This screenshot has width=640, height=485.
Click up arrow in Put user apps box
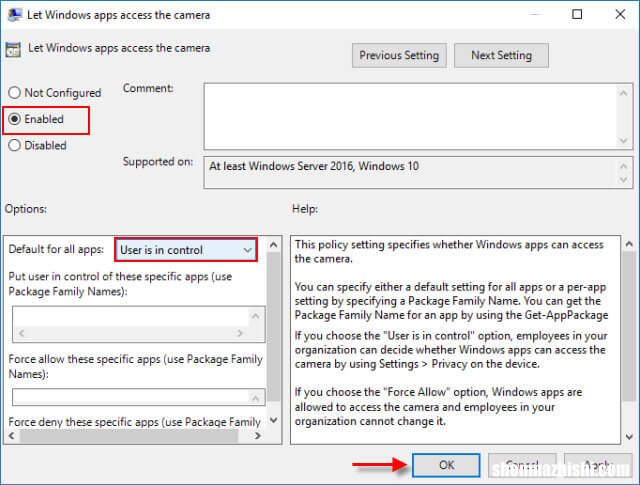coord(256,316)
